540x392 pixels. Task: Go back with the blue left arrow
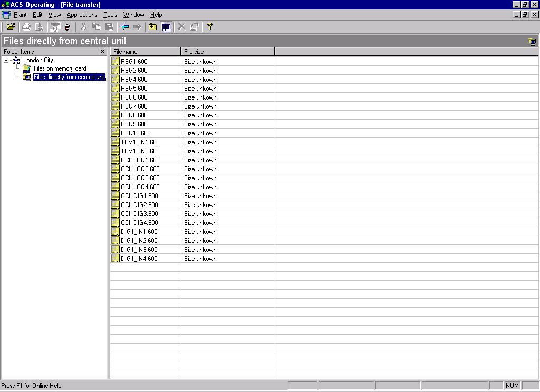[124, 26]
